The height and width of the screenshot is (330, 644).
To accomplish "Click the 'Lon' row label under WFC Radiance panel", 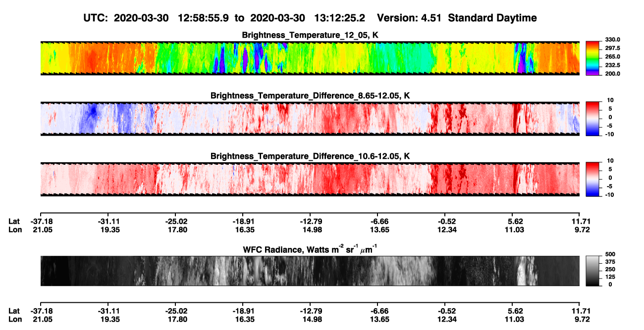I will click(x=14, y=320).
